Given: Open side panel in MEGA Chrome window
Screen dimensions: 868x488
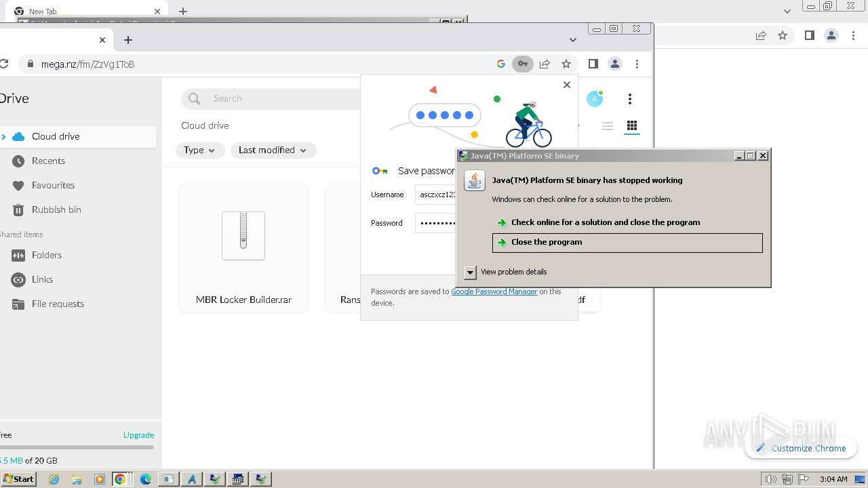Looking at the screenshot, I should [593, 64].
